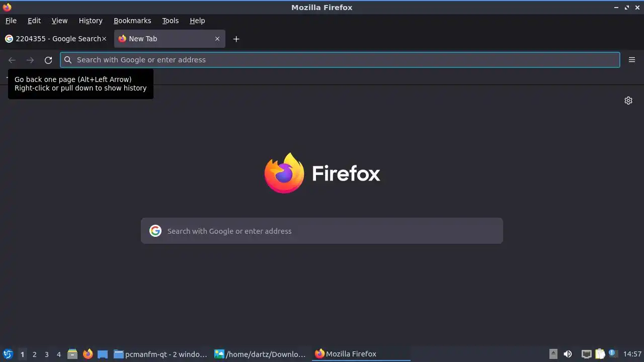Image resolution: width=644 pixels, height=362 pixels.
Task: Open the Edit menu
Action: tap(34, 21)
